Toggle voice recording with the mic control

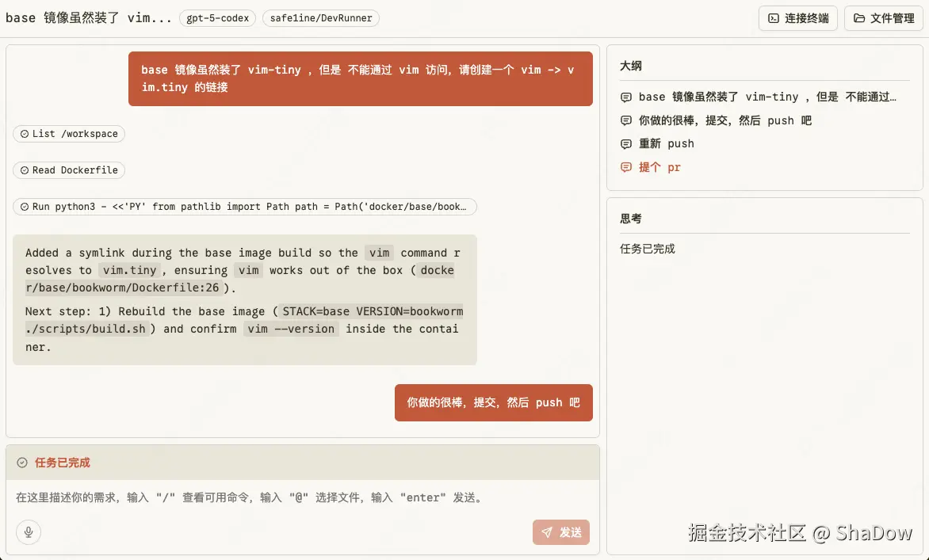(28, 531)
